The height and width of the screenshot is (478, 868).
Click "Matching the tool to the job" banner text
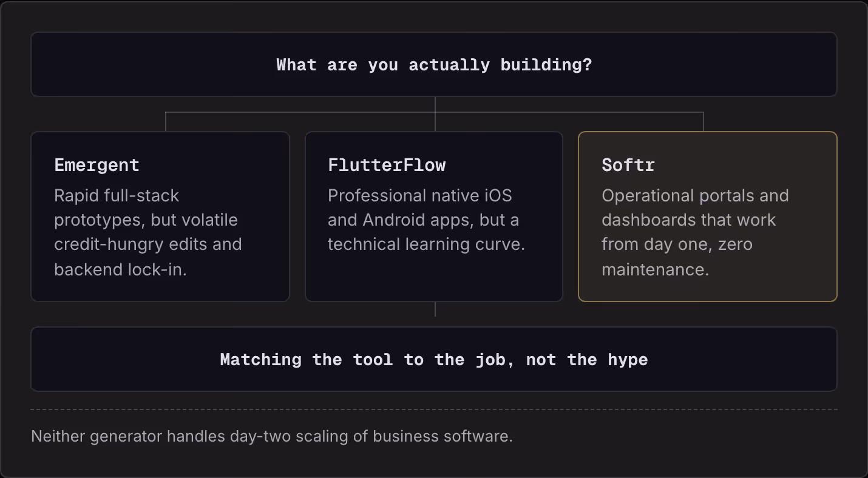click(434, 360)
